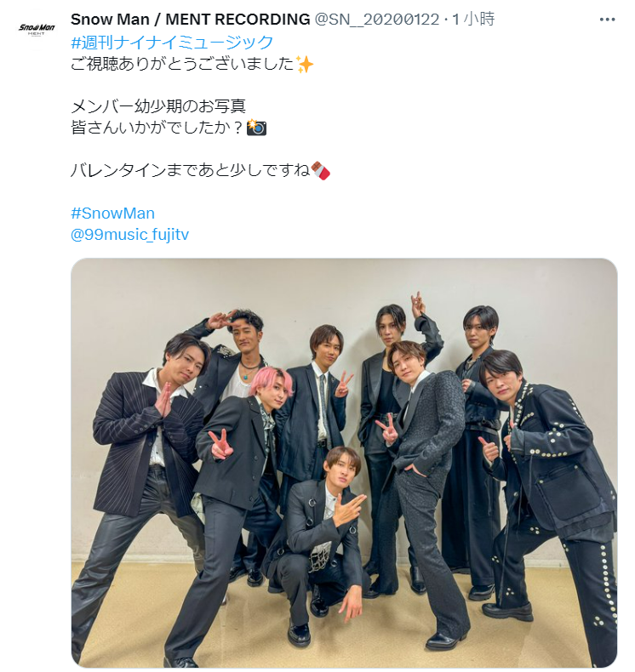Click the camera emoji in the tweet
The height and width of the screenshot is (672, 635).
(257, 128)
